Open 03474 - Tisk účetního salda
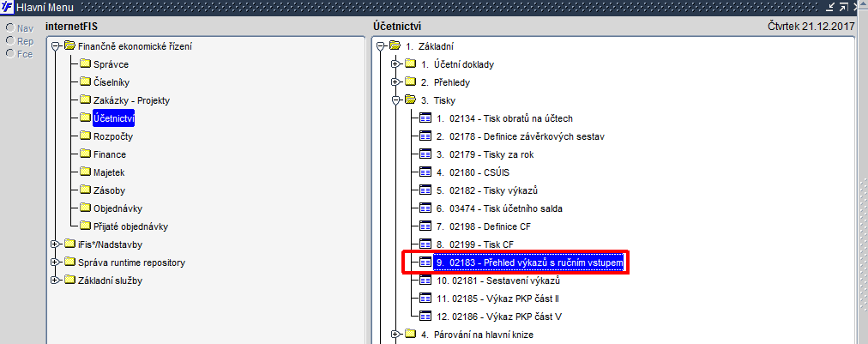 coord(499,208)
